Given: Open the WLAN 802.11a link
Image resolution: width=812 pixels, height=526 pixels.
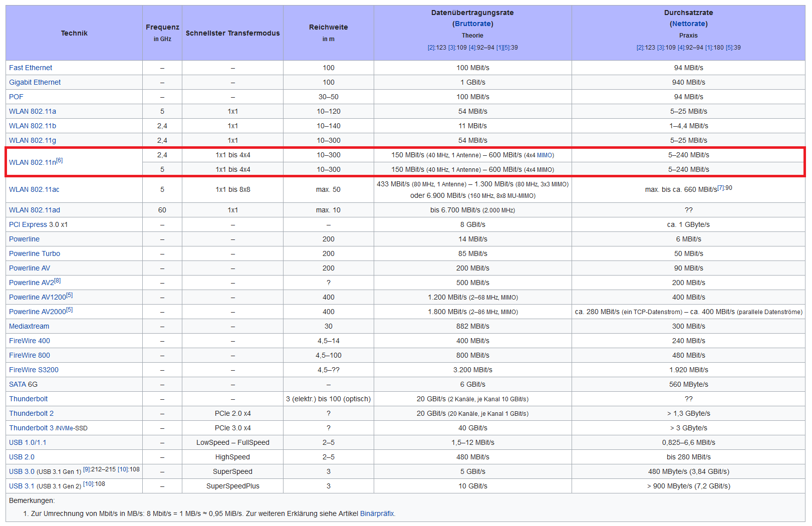Looking at the screenshot, I should click(x=33, y=111).
